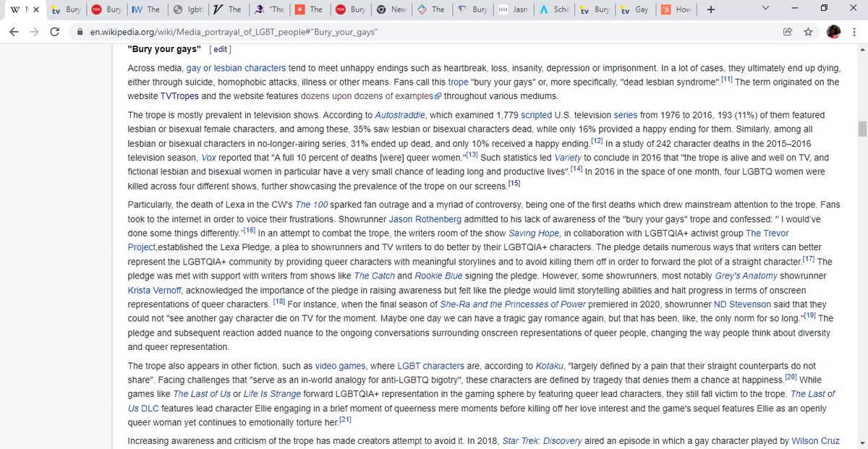The image size is (868, 449).
Task: Open the Saving Hope link
Action: [534, 233]
